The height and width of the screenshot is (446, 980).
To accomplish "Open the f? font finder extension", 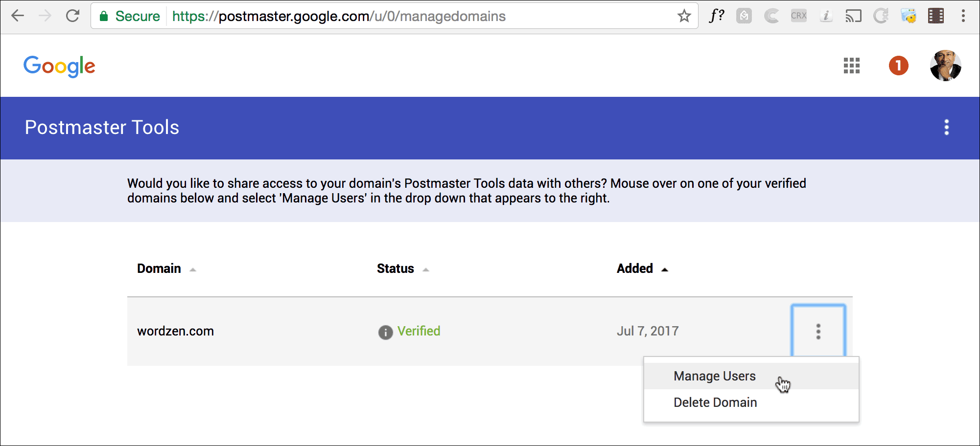I will coord(717,16).
